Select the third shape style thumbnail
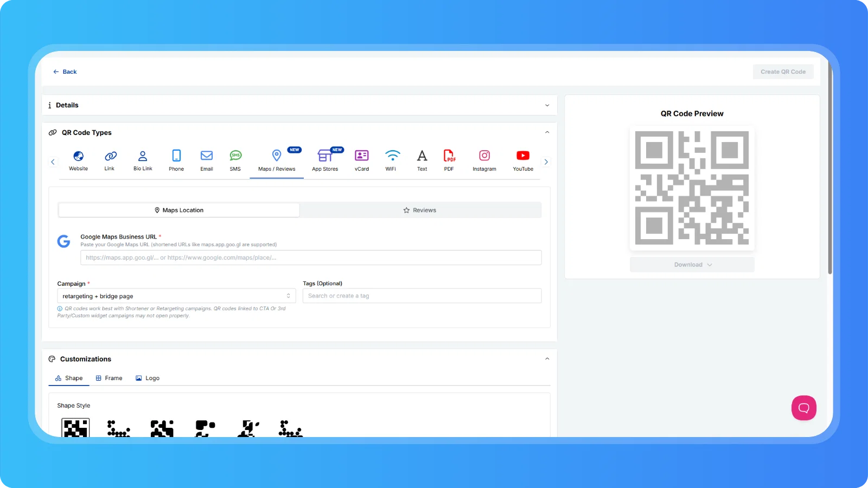 162,428
